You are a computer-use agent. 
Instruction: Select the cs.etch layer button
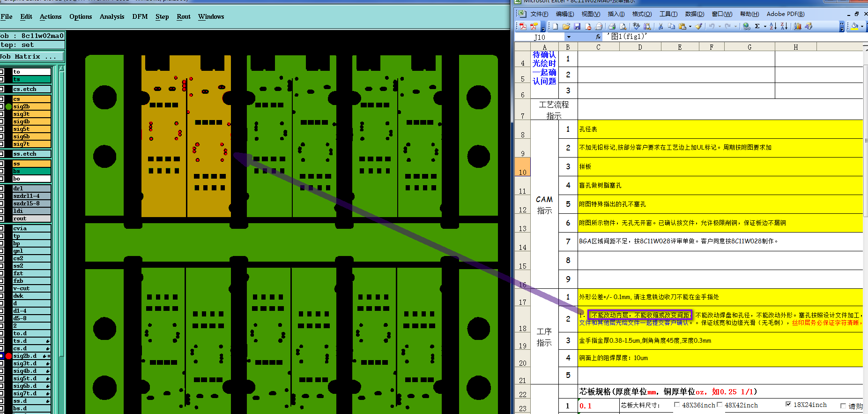pyautogui.click(x=32, y=89)
